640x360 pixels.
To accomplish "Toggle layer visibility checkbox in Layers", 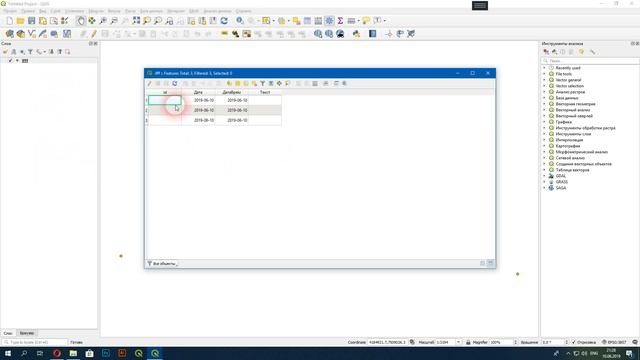I will [10, 60].
